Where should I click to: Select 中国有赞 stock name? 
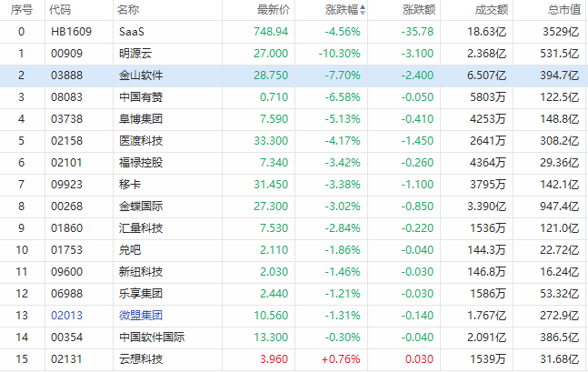point(141,96)
